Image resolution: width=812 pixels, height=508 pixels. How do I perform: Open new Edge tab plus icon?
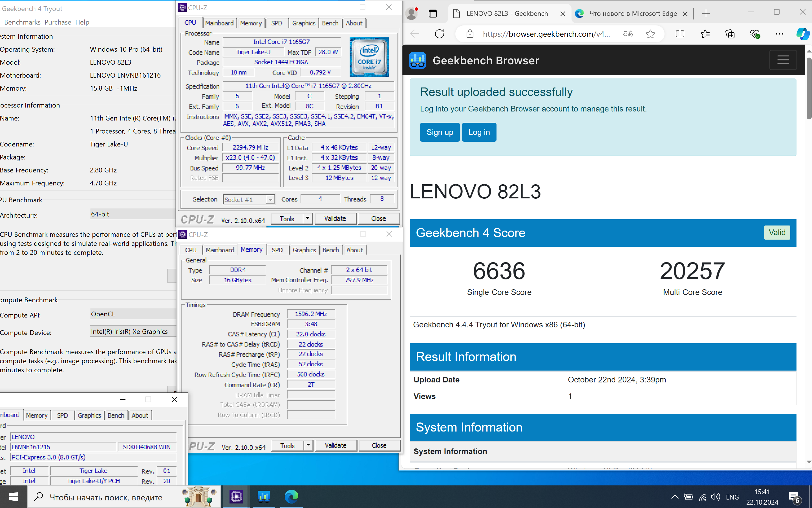pyautogui.click(x=706, y=14)
